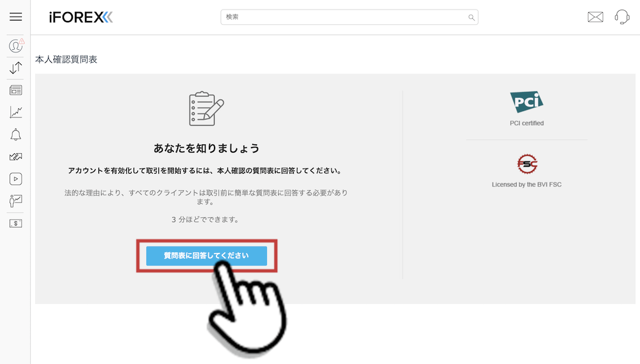Image resolution: width=640 pixels, height=364 pixels.
Task: Click the iFOREX logo
Action: 81,17
